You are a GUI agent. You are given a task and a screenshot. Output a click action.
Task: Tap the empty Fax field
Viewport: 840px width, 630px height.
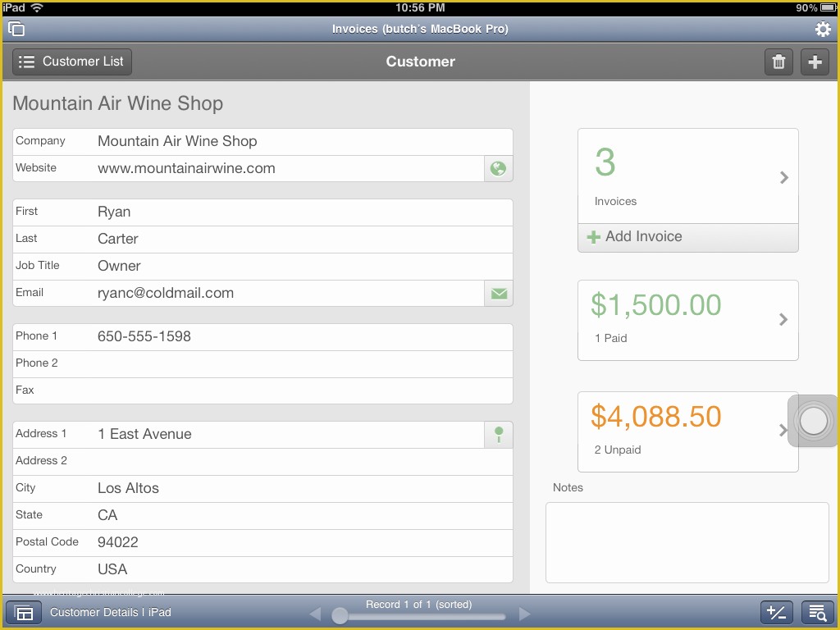click(262, 390)
